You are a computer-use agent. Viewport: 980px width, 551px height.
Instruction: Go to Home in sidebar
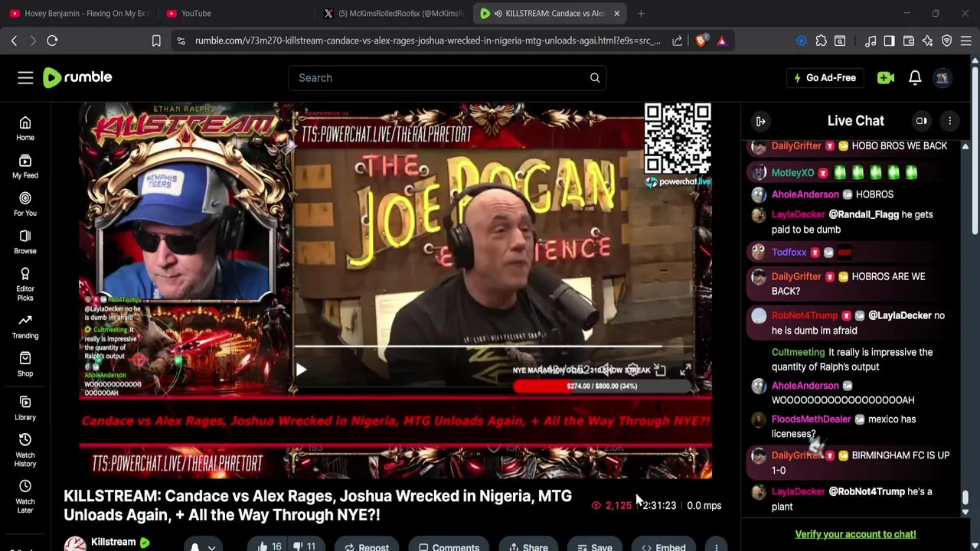click(x=25, y=129)
